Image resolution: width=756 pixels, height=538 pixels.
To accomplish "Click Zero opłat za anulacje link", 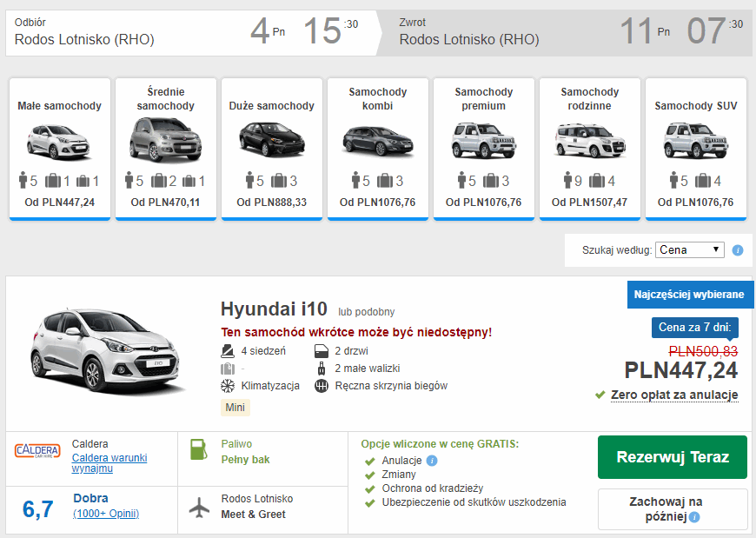I will [x=673, y=395].
